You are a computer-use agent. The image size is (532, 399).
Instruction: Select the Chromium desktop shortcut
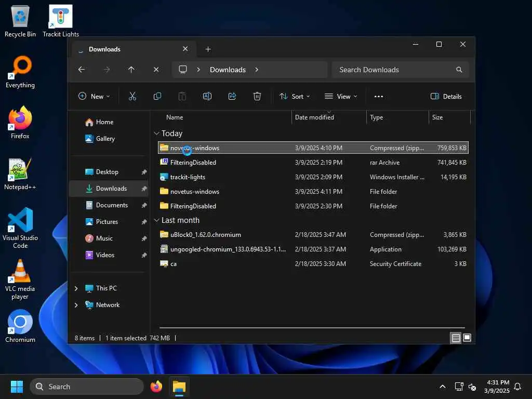[x=20, y=326]
